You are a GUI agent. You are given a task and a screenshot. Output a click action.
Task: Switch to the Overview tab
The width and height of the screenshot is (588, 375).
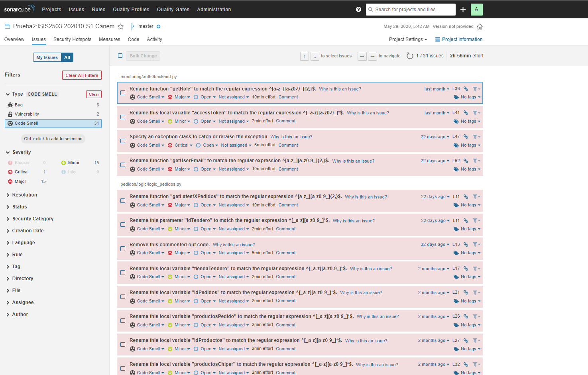click(14, 39)
